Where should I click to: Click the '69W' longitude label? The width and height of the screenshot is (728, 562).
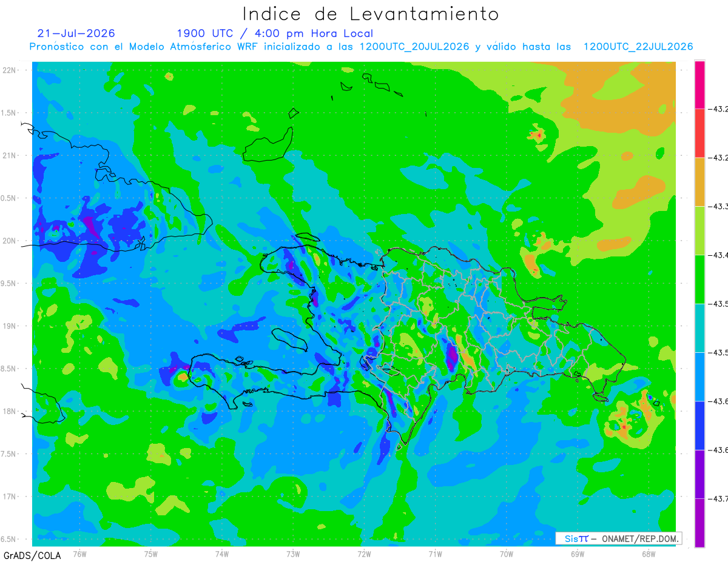pos(578,554)
